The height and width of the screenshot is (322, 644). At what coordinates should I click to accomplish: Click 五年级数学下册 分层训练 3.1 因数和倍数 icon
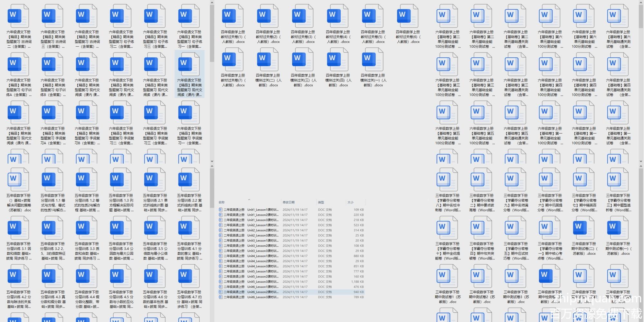tap(18, 228)
